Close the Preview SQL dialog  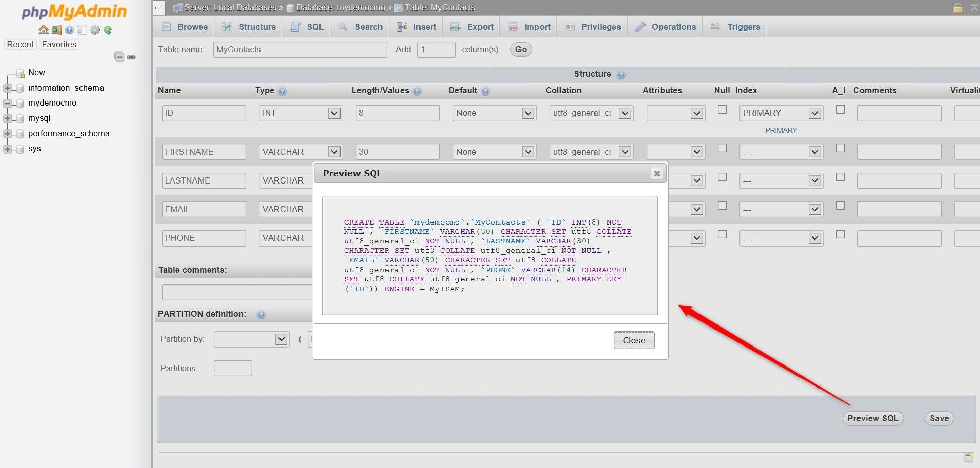pyautogui.click(x=634, y=340)
